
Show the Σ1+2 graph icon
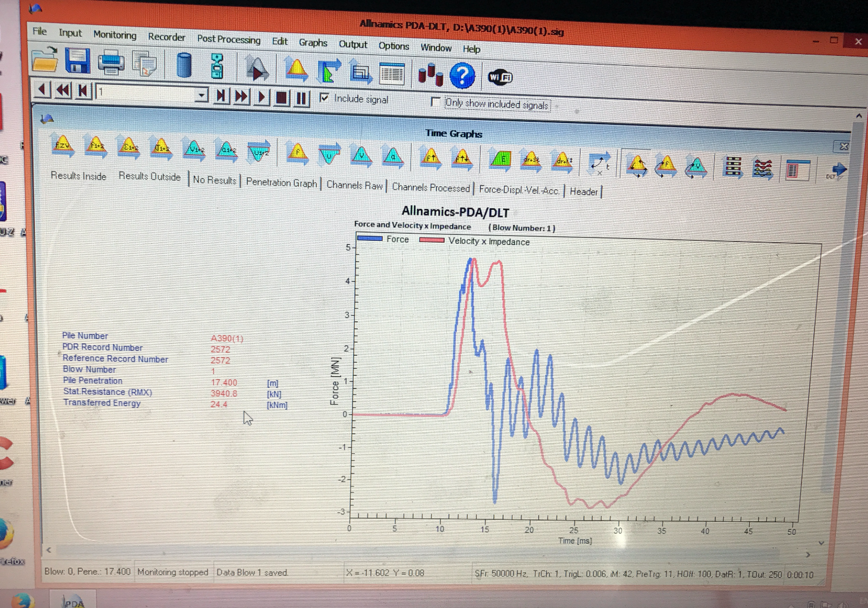[128, 148]
